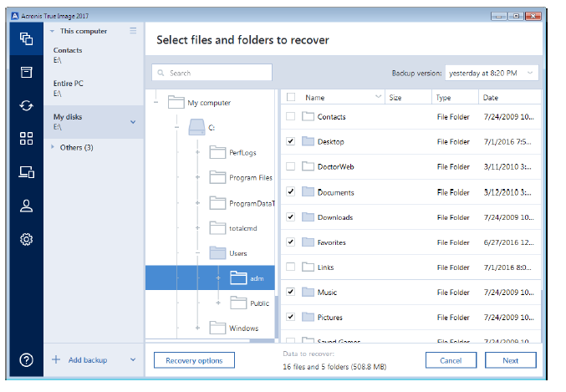Click the My computer folder icon

176,102
